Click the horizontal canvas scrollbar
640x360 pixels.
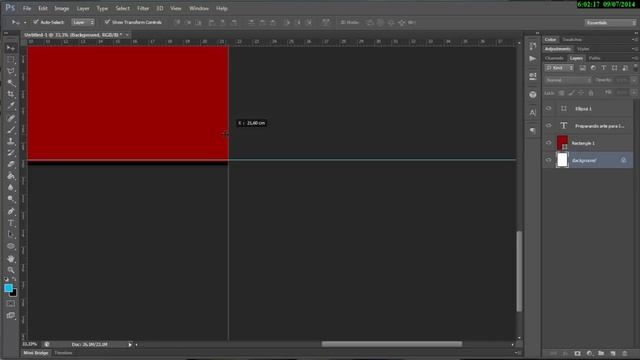[392, 344]
